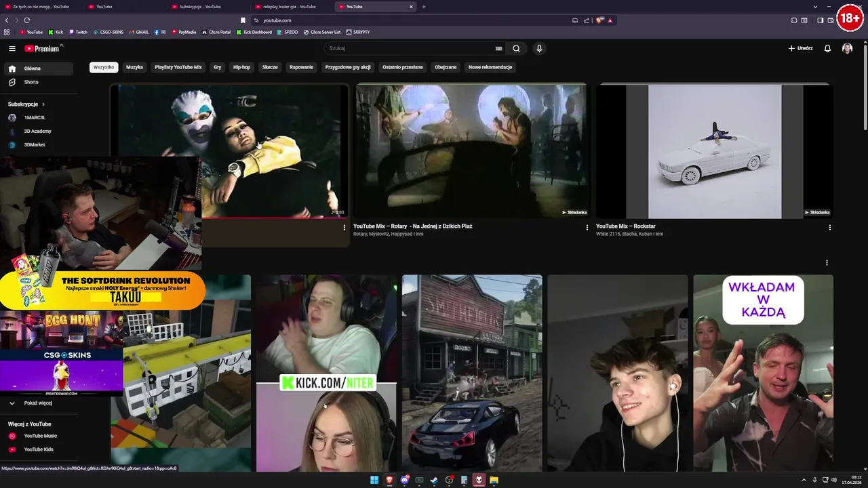The image size is (868, 488).
Task: Select the Obejrzane filter chip
Action: pos(446,67)
